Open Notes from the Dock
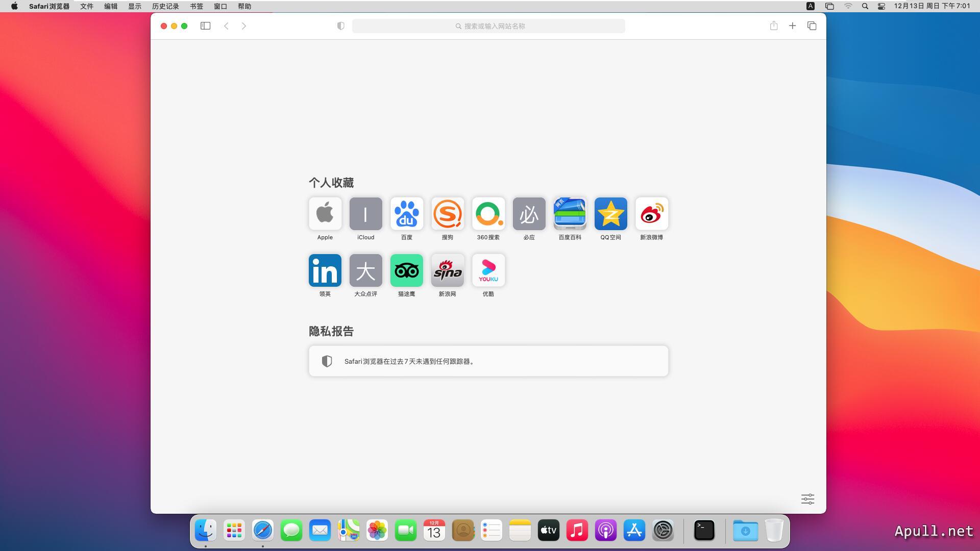Image resolution: width=980 pixels, height=551 pixels. point(520,531)
